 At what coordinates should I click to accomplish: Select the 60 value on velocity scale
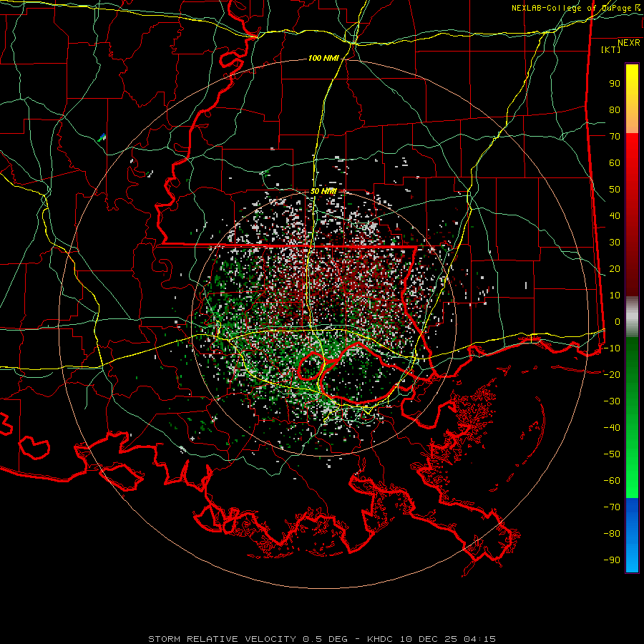tap(615, 163)
